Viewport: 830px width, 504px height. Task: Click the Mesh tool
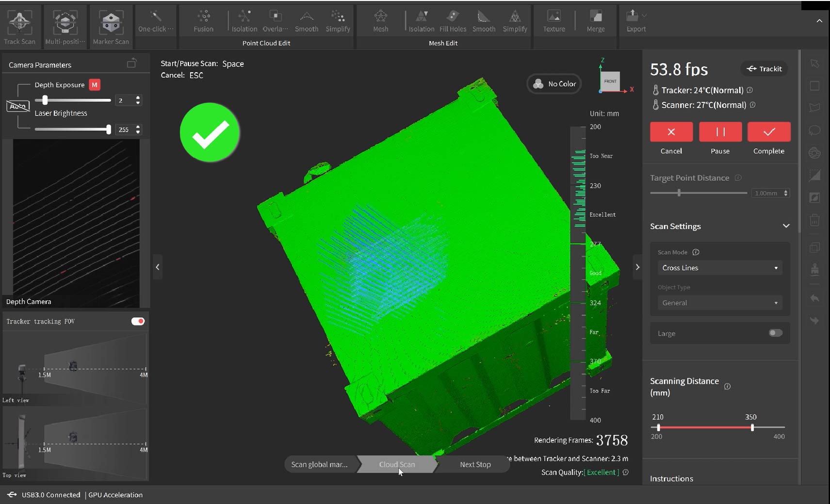380,21
